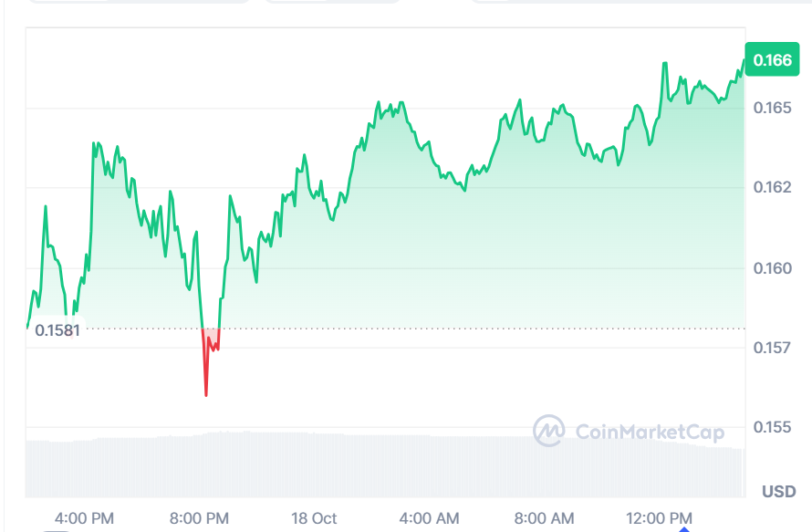Click the USD currency label
This screenshot has height=532, width=812.
coord(778,492)
